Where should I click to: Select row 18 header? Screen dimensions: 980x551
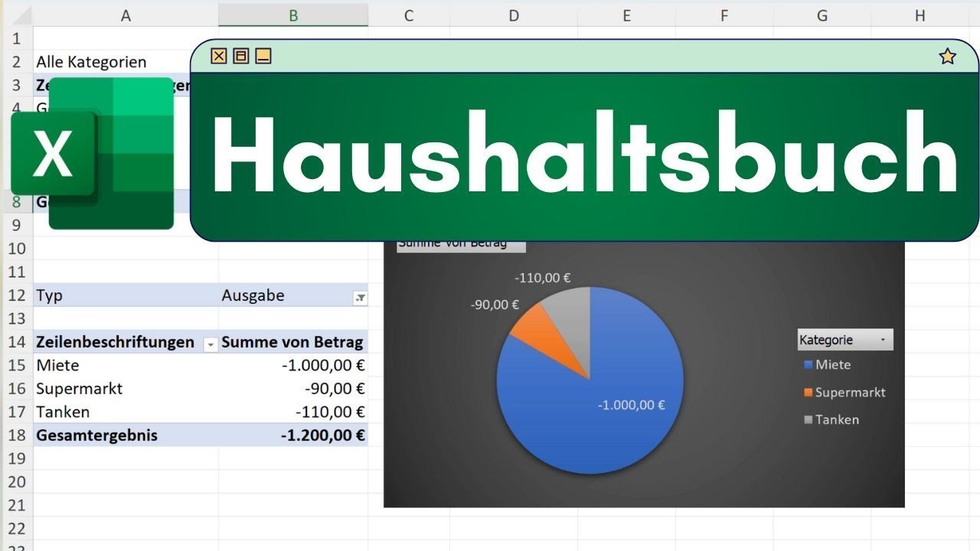[x=17, y=435]
